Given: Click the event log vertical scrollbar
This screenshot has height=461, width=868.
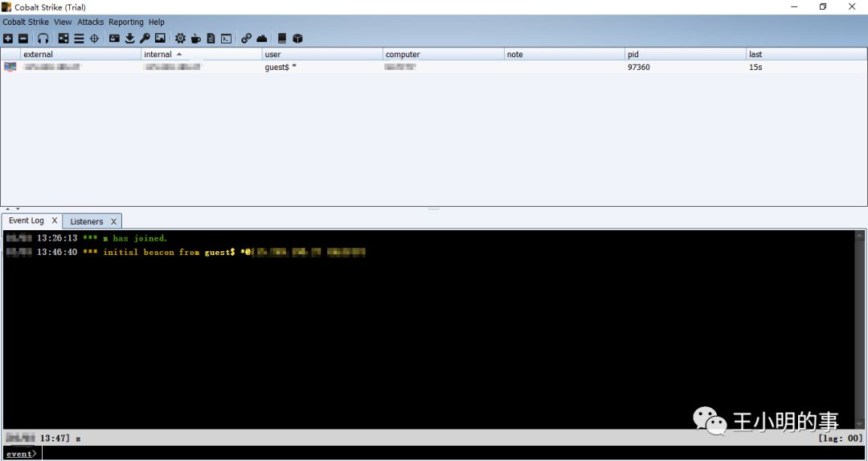Looking at the screenshot, I should point(859,329).
